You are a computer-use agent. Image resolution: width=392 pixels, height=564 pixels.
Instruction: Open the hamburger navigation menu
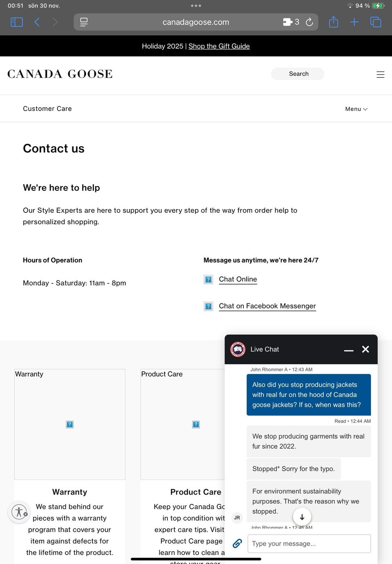(x=380, y=74)
